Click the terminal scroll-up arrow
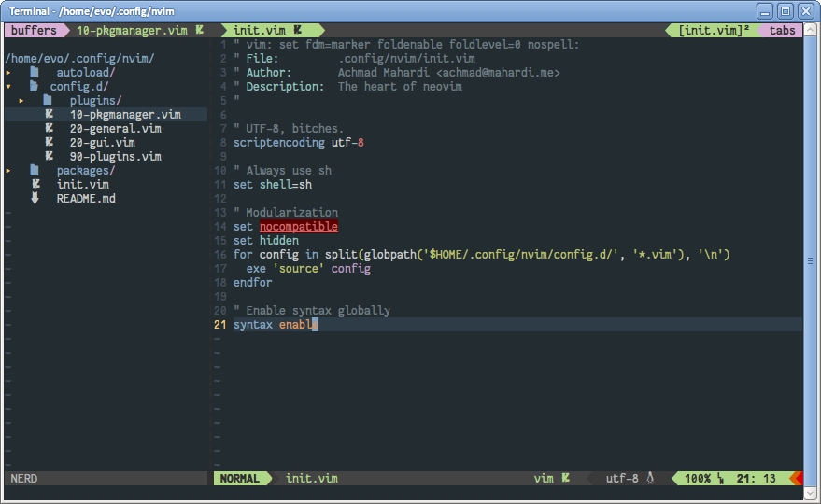Viewport: 821px width, 504px height. (810, 31)
